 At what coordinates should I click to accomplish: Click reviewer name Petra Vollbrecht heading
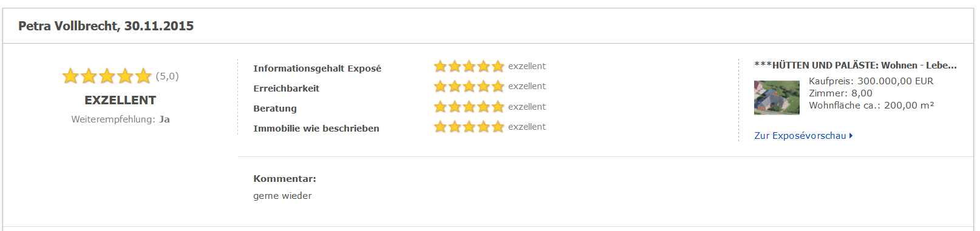(106, 26)
